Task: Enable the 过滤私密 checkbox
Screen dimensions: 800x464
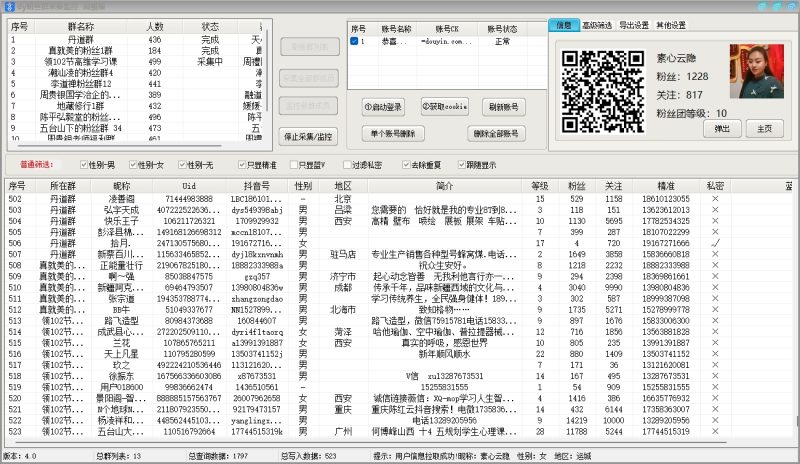Action: [347, 164]
